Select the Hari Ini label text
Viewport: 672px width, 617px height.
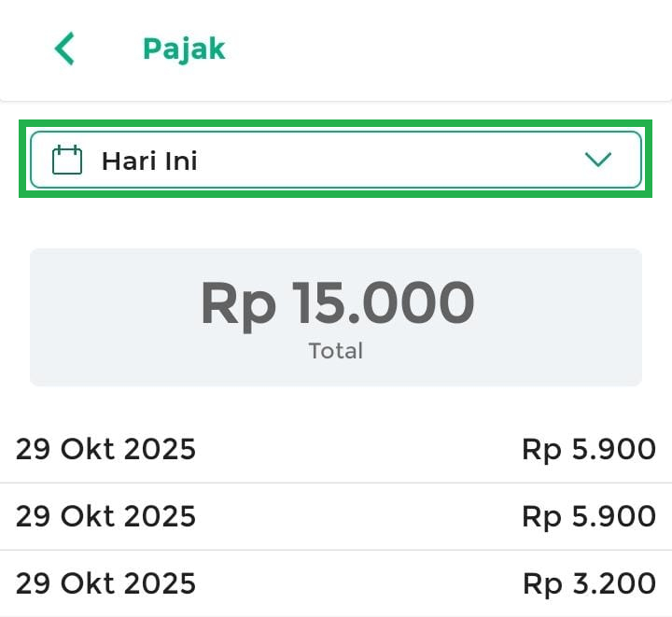click(149, 161)
